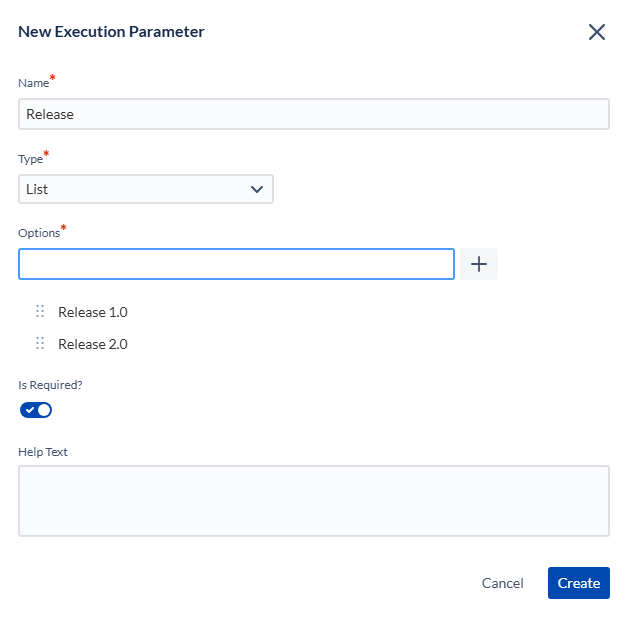Click the chevron arrow in Type combo box
The width and height of the screenshot is (629, 620).
click(x=257, y=189)
